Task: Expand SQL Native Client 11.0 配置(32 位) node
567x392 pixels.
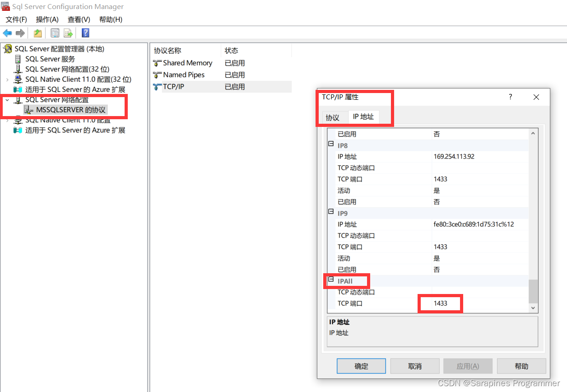Action: 7,79
